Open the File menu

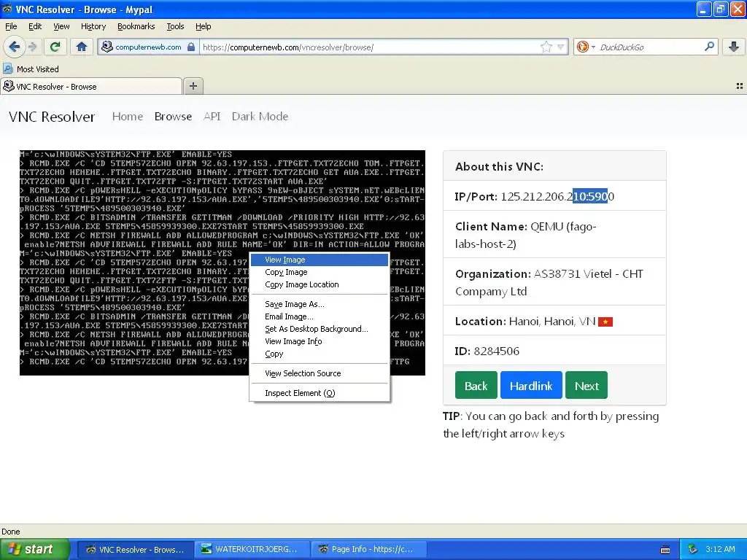pos(11,26)
